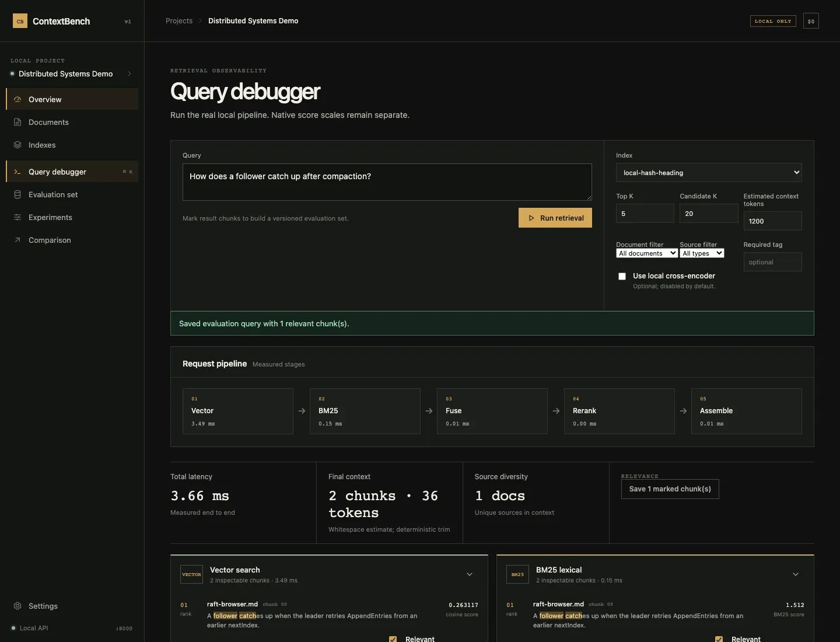Click Projects breadcrumb link
840x642 pixels.
pyautogui.click(x=179, y=21)
